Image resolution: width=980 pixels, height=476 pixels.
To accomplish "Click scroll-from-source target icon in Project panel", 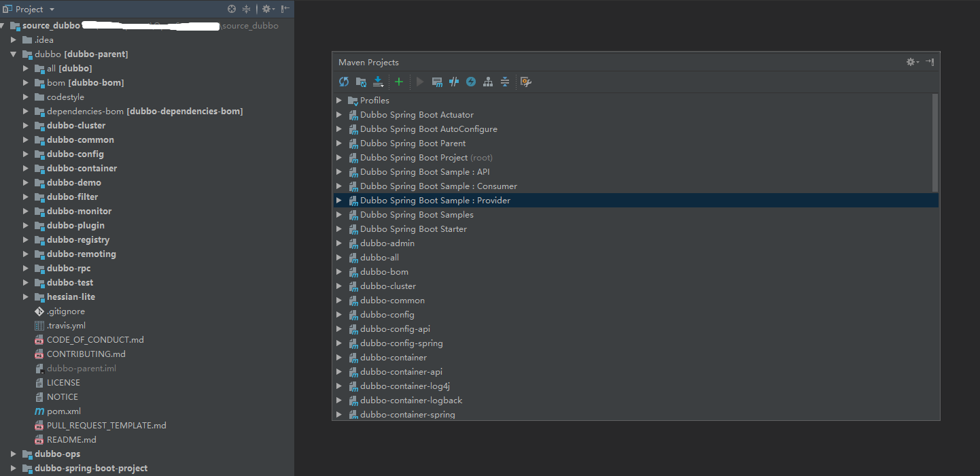I will (x=232, y=9).
